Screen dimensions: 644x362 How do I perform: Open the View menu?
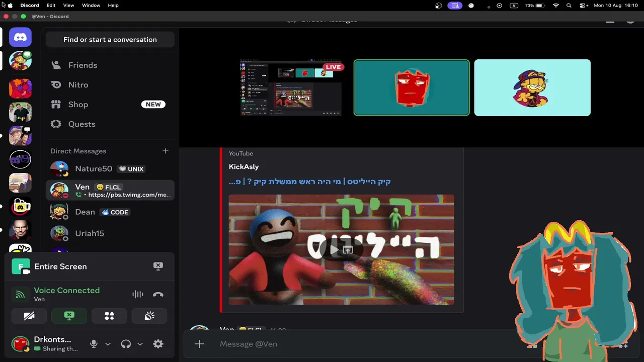tap(68, 5)
